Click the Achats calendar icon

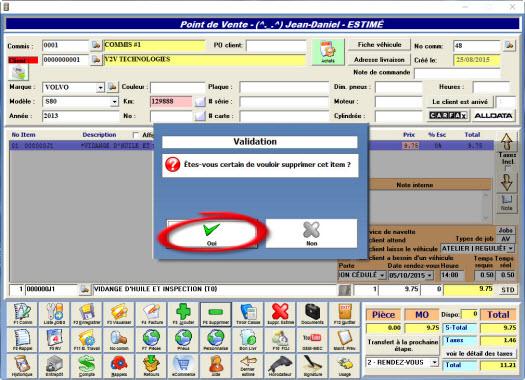click(x=328, y=52)
